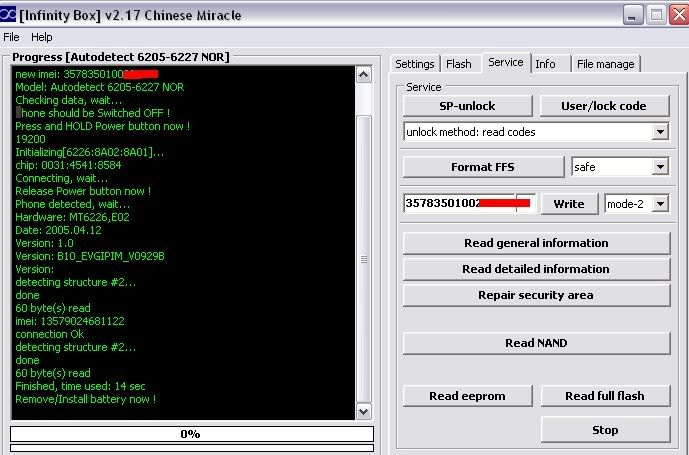Click the 'Date: 2005.04.12' log line

[x=58, y=230]
